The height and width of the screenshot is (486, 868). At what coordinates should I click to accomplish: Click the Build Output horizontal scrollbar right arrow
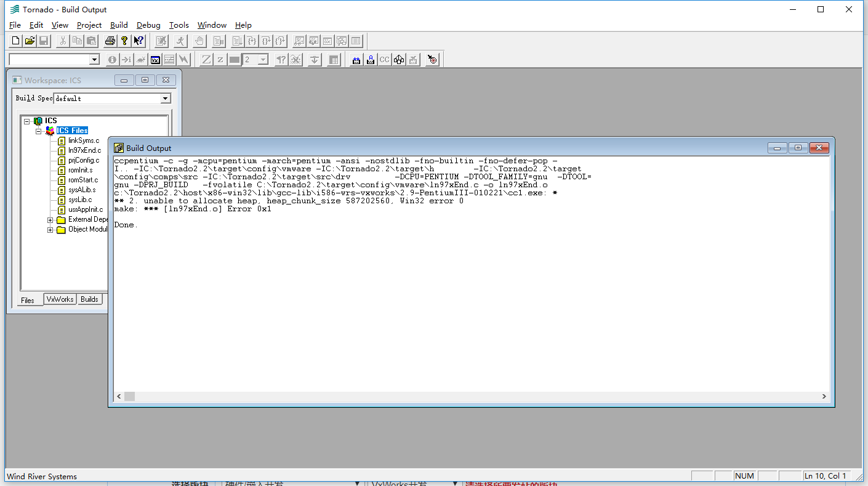(x=824, y=396)
